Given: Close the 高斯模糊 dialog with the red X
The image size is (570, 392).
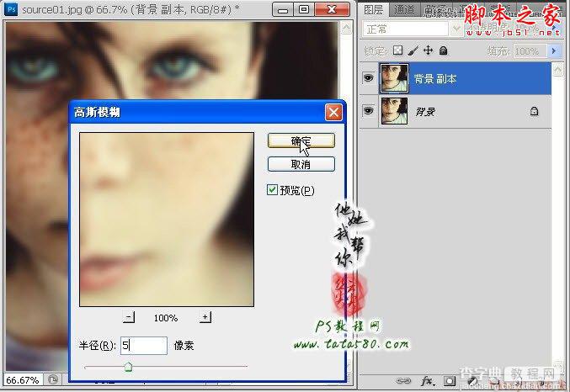Looking at the screenshot, I should 333,112.
